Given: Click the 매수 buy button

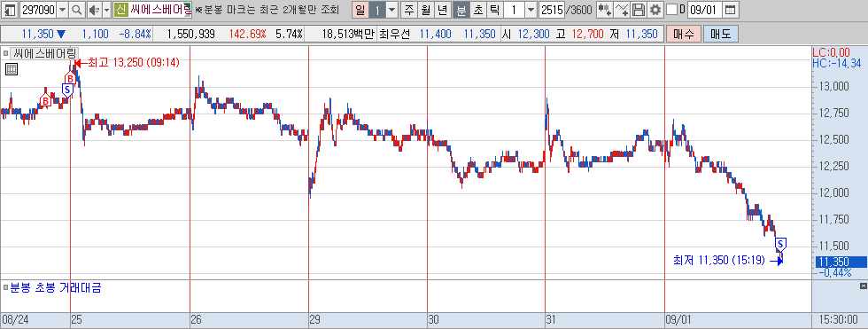Looking at the screenshot, I should tap(684, 34).
